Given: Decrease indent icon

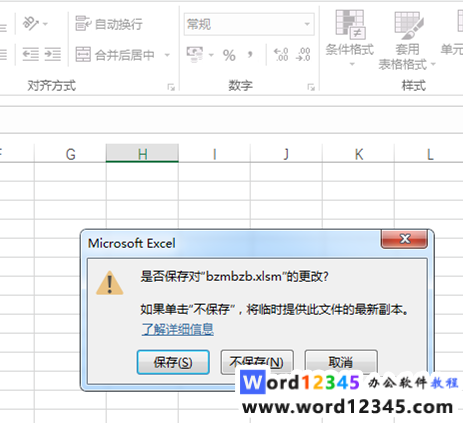Looking at the screenshot, I should [30, 54].
